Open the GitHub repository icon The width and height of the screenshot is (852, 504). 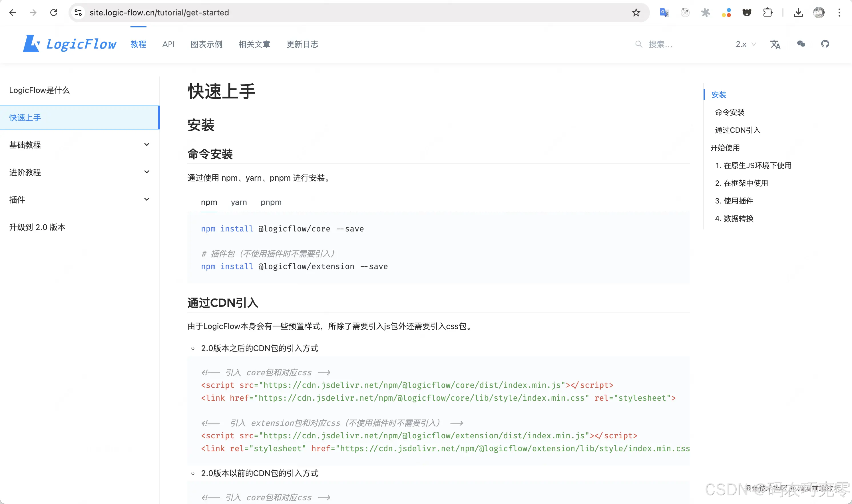(x=825, y=44)
